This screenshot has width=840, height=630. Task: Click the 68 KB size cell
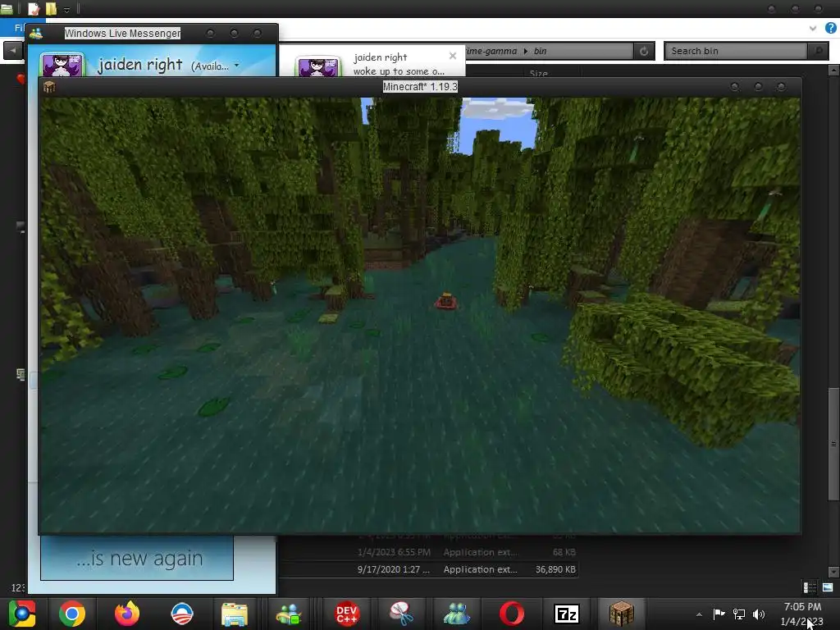click(564, 552)
